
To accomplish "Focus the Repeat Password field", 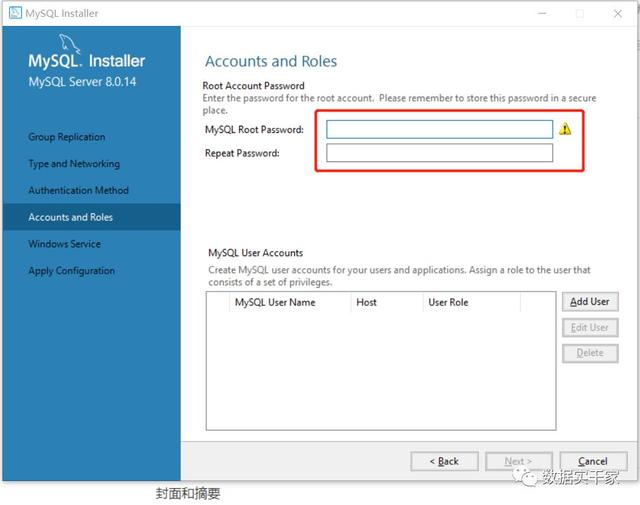I will [x=439, y=153].
